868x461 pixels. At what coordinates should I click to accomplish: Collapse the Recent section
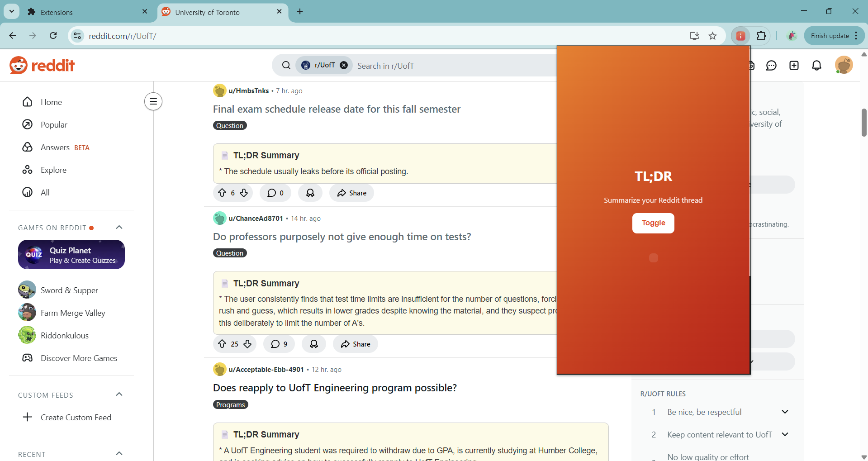point(119,453)
